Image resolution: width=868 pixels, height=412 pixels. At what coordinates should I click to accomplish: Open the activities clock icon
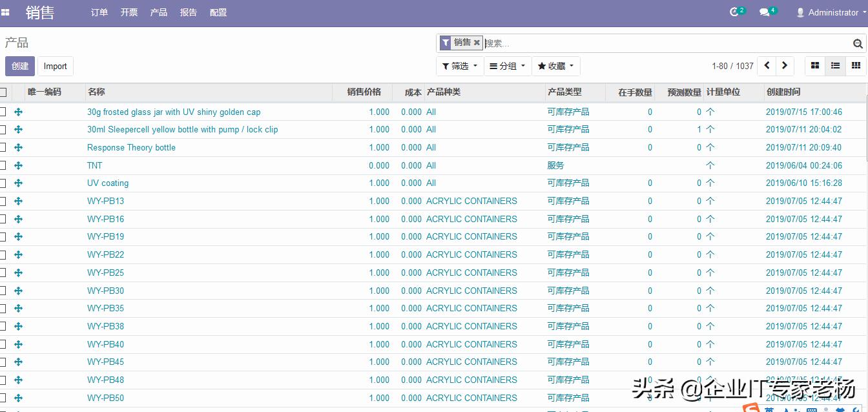click(734, 12)
